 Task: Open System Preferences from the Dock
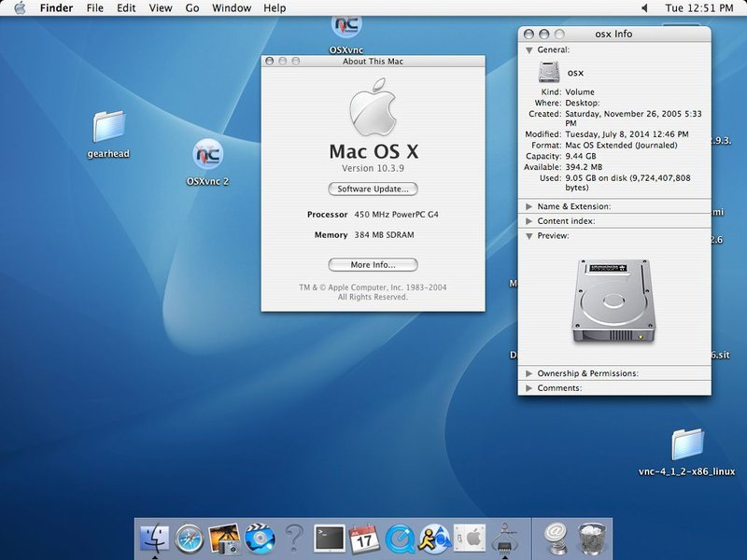(x=470, y=539)
